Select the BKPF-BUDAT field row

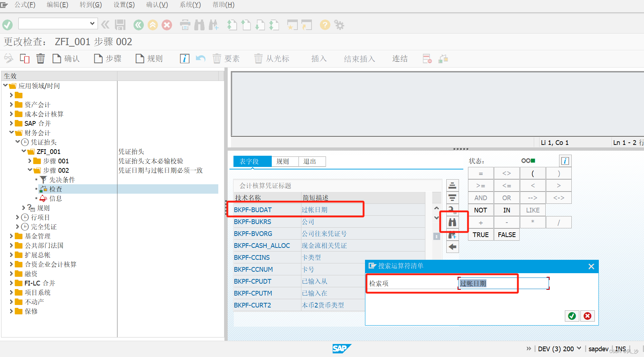pos(329,210)
